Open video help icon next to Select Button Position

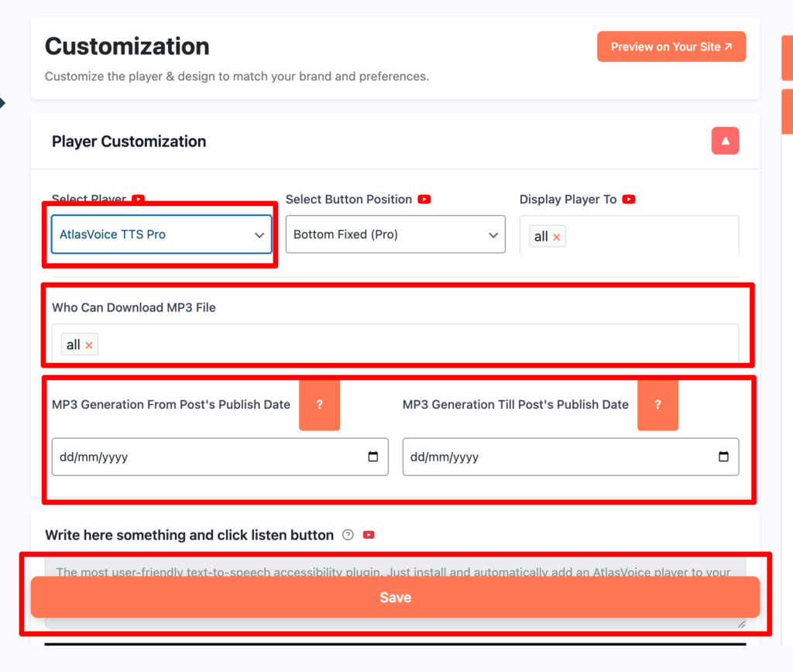[424, 199]
